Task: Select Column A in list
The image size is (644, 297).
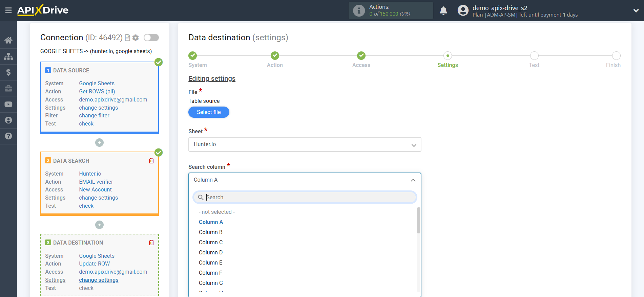Action: pos(211,222)
